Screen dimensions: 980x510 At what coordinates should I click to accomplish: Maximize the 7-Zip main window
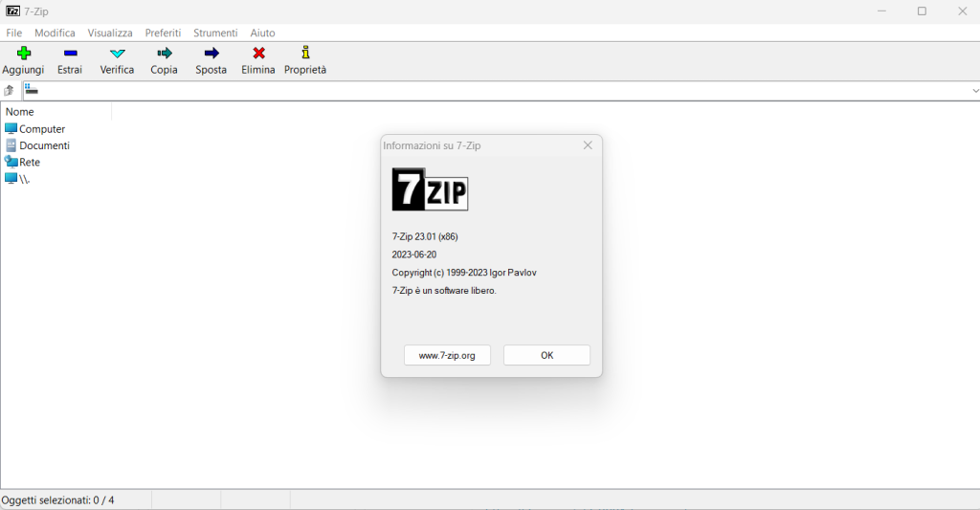(922, 11)
